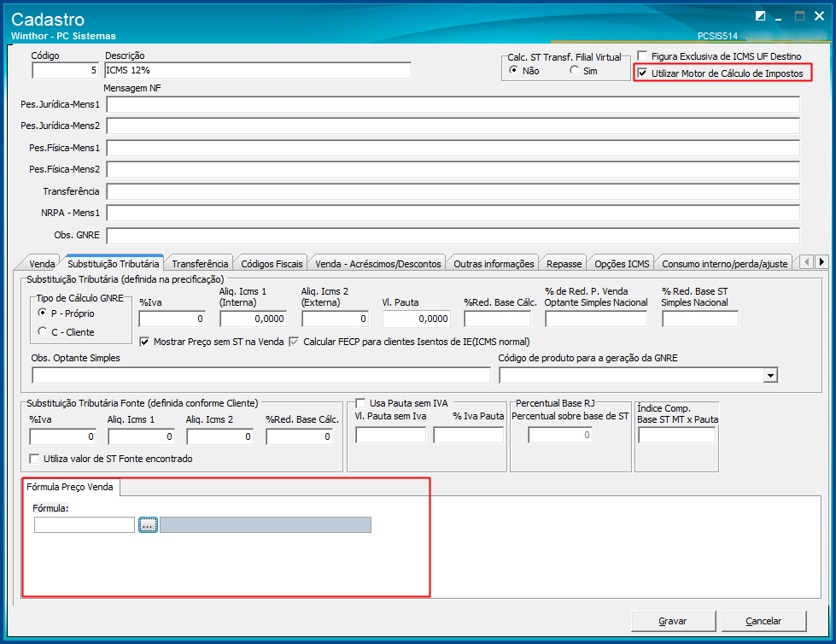Choose C - Cliente GNRE calculation type
The width and height of the screenshot is (836, 644).
[42, 331]
